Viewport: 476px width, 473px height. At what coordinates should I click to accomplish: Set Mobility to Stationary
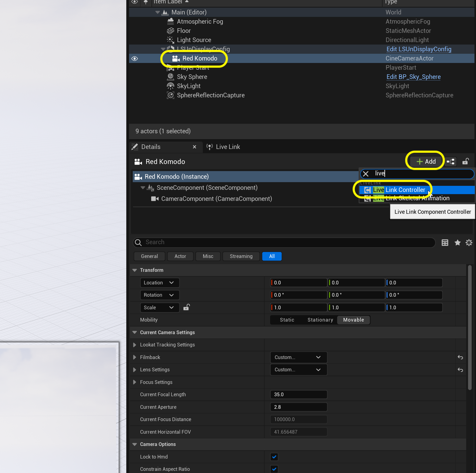click(320, 320)
